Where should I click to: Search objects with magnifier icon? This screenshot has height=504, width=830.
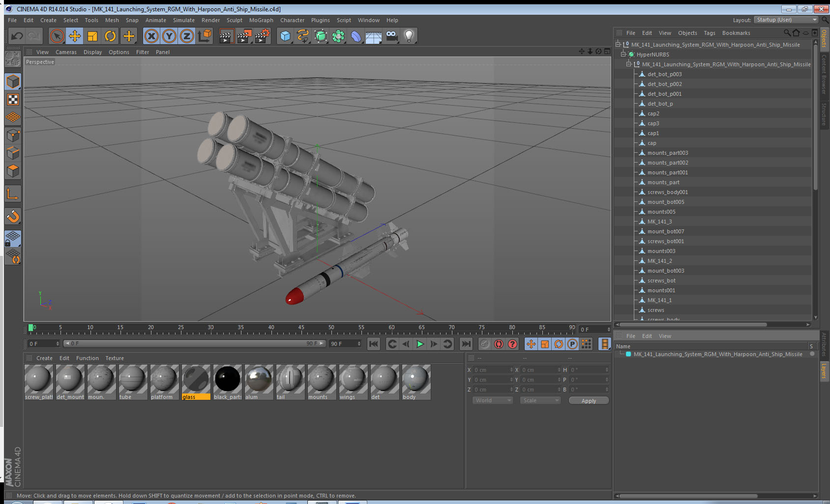787,33
